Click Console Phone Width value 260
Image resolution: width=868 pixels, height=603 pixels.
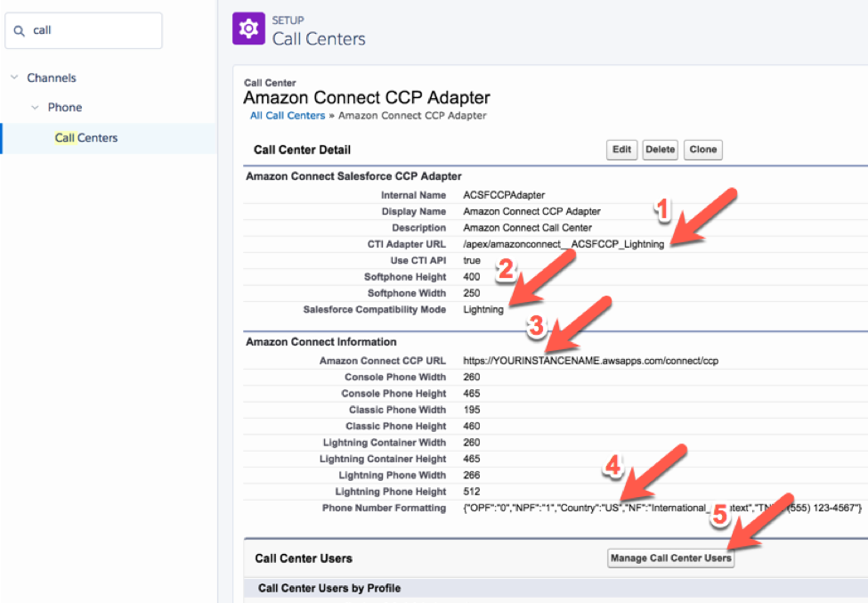pos(472,377)
